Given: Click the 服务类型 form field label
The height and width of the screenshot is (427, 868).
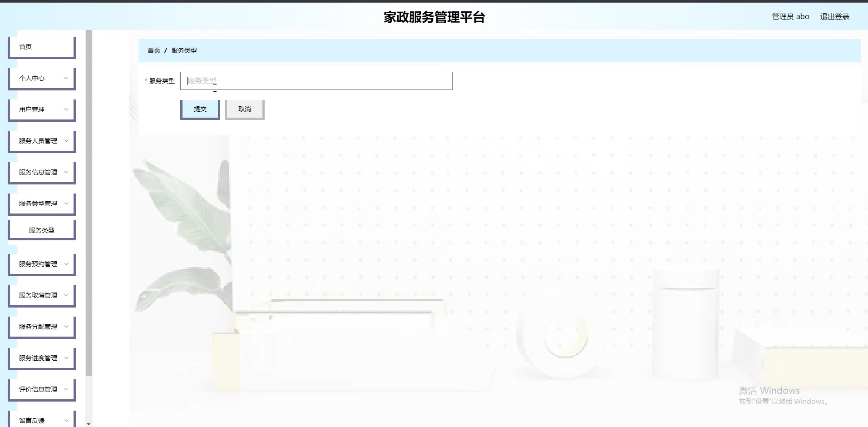Looking at the screenshot, I should [162, 81].
